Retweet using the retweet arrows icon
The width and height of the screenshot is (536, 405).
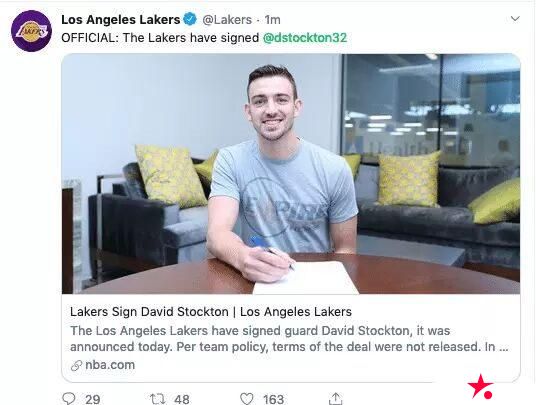158,399
